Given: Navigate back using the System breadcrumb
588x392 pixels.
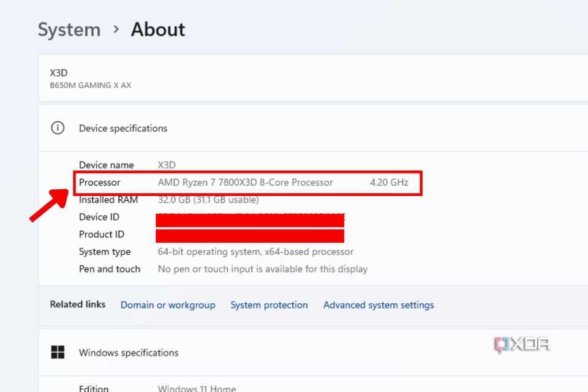Looking at the screenshot, I should pos(69,29).
